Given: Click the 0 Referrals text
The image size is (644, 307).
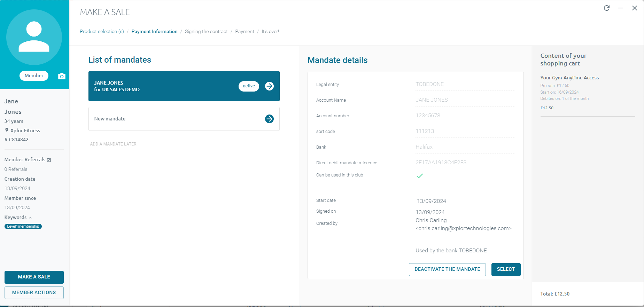Looking at the screenshot, I should point(16,169).
